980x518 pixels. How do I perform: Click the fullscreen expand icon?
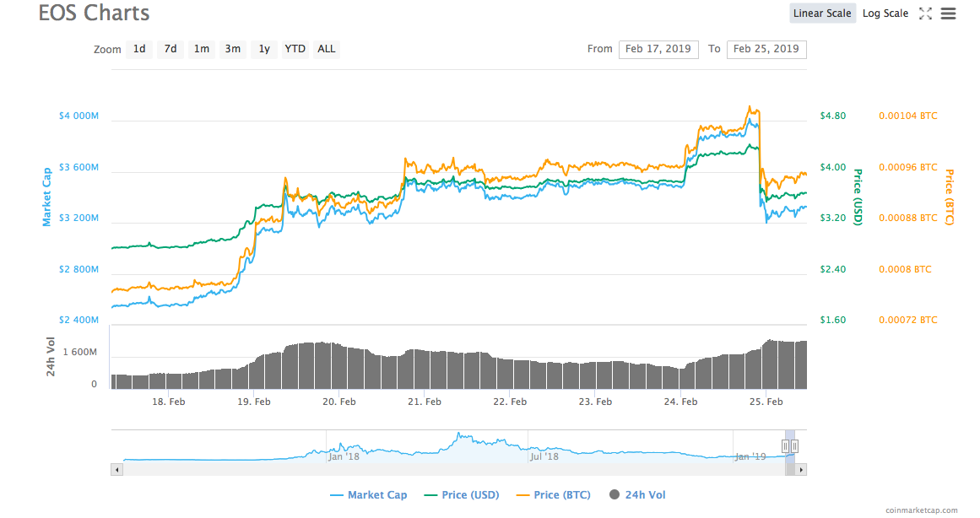(x=925, y=13)
